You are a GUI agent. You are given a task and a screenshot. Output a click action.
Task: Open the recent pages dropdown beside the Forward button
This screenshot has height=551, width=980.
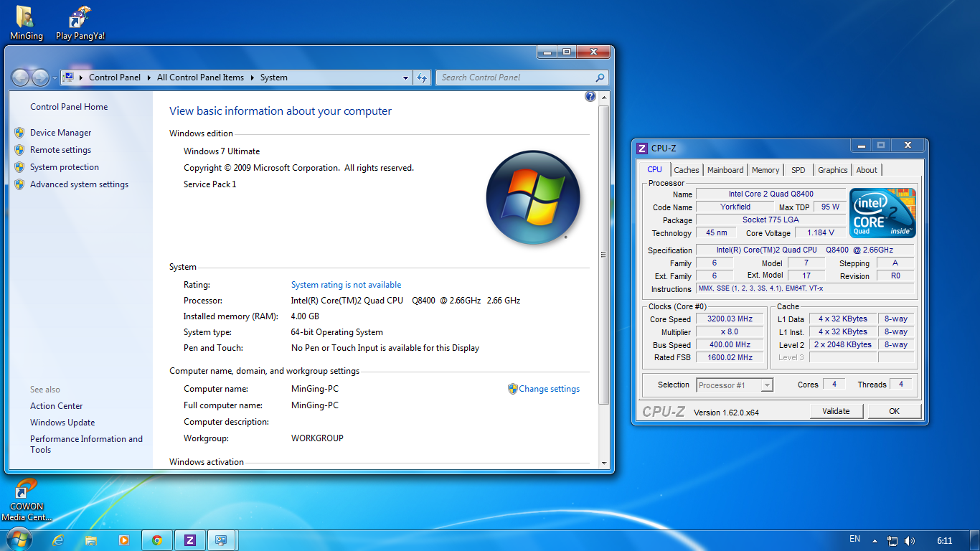click(55, 77)
